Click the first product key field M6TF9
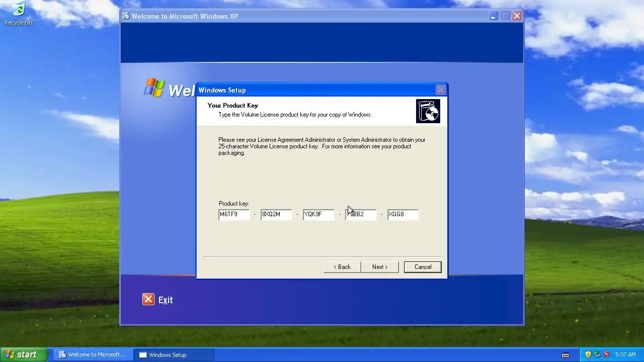 click(x=234, y=214)
